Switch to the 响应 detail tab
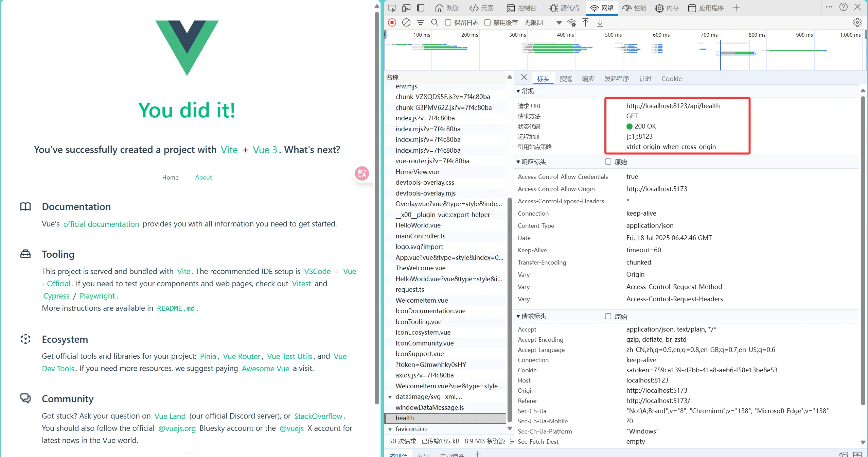 [588, 79]
